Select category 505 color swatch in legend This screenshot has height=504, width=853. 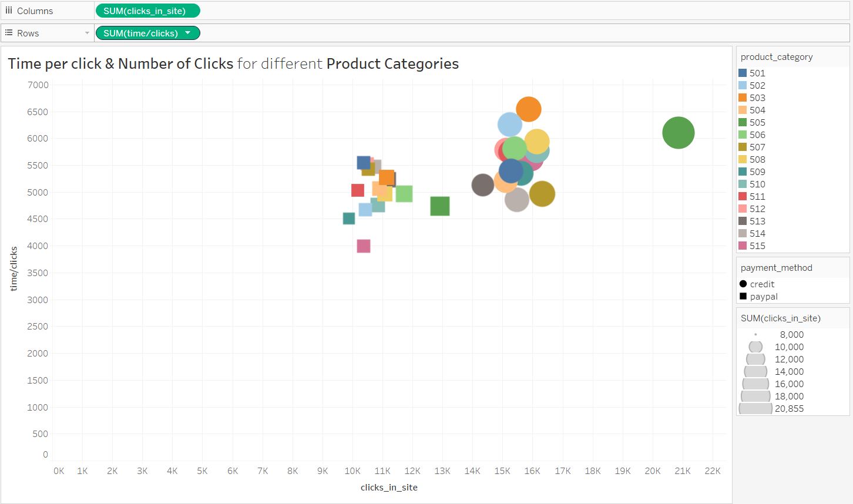743,122
